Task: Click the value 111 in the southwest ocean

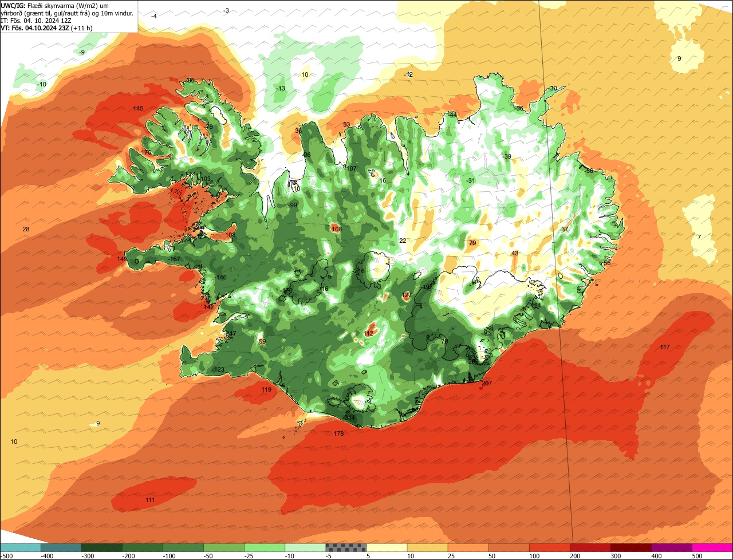Action: point(150,500)
